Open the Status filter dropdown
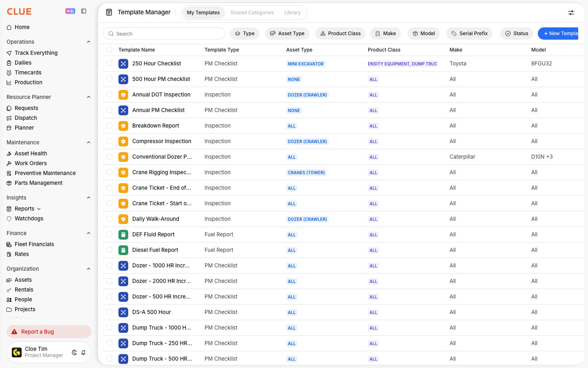The height and width of the screenshot is (368, 588). tap(517, 34)
